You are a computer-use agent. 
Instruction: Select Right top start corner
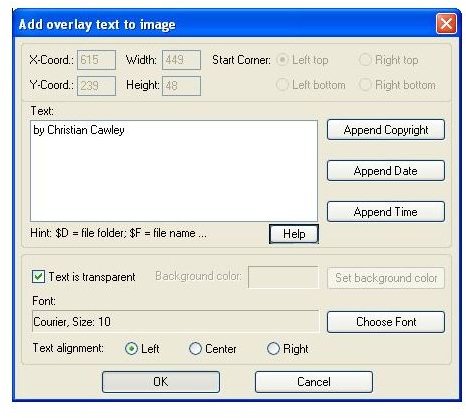click(x=365, y=60)
